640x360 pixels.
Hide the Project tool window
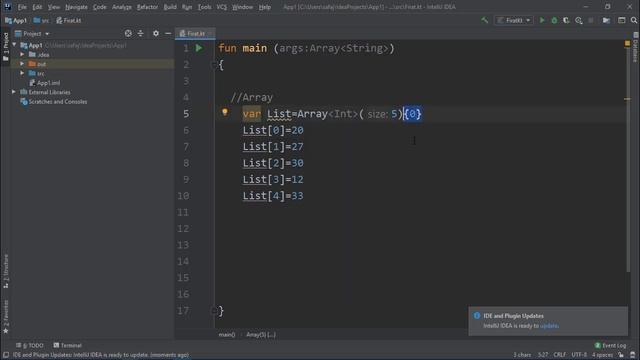point(168,33)
